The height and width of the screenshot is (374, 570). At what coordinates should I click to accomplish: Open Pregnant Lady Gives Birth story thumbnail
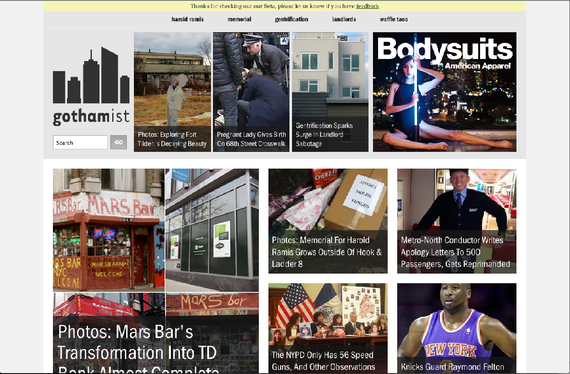tap(251, 92)
